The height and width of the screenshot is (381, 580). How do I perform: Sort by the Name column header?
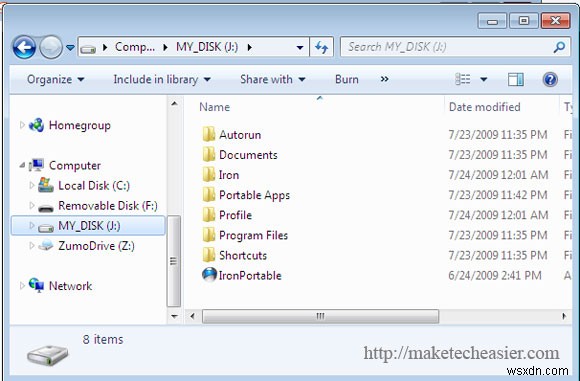215,107
